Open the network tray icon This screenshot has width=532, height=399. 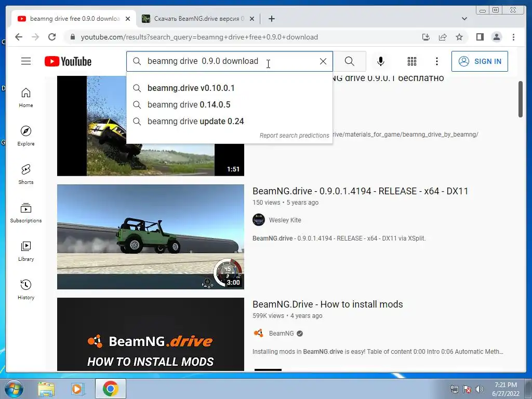(x=454, y=389)
